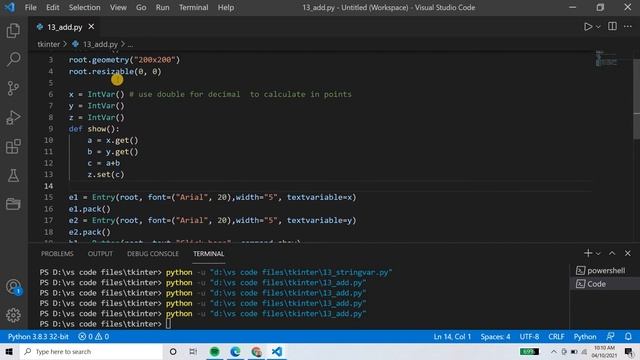The width and height of the screenshot is (640, 360).
Task: Open the Project Manager folder icon
Action: click(x=13, y=204)
